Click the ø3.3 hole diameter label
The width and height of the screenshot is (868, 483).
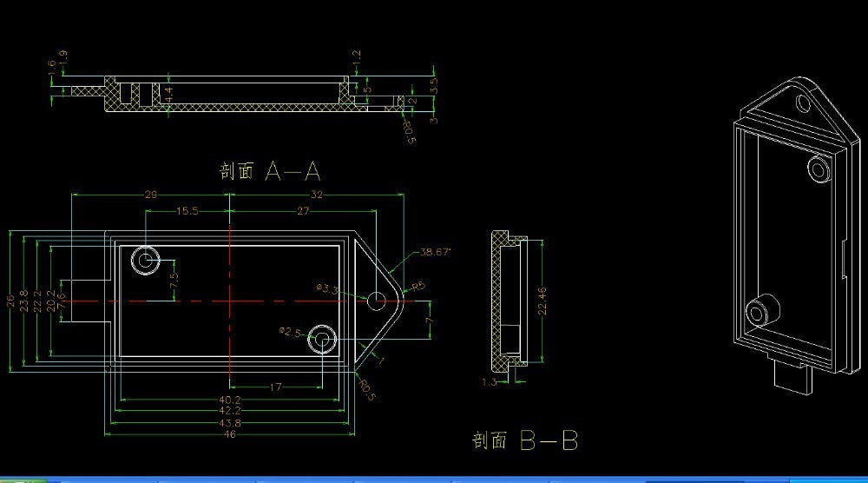[x=327, y=289]
